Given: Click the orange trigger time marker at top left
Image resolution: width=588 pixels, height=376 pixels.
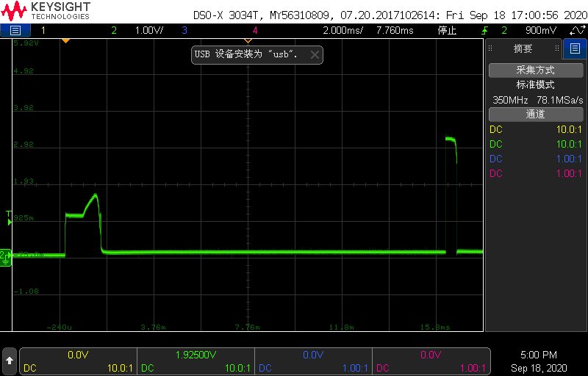Looking at the screenshot, I should (x=65, y=40).
